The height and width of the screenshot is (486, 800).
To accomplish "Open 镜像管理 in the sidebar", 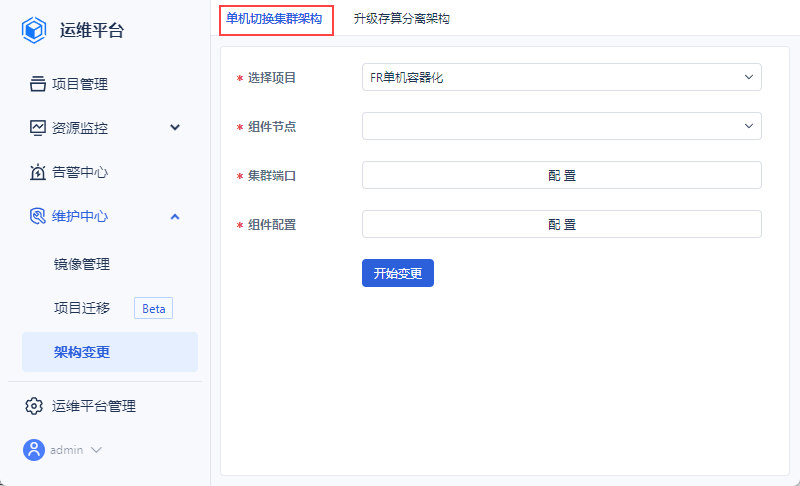I will 82,264.
